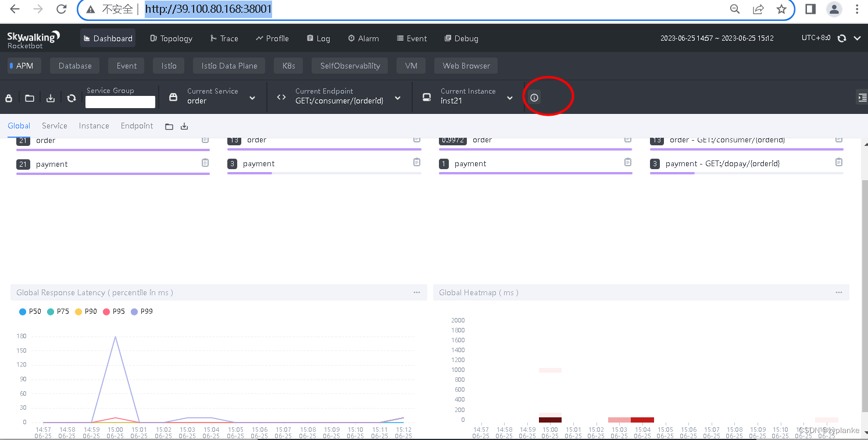Bookmark the page with the browser star icon
Viewport: 868px width, 440px height.
click(x=781, y=9)
